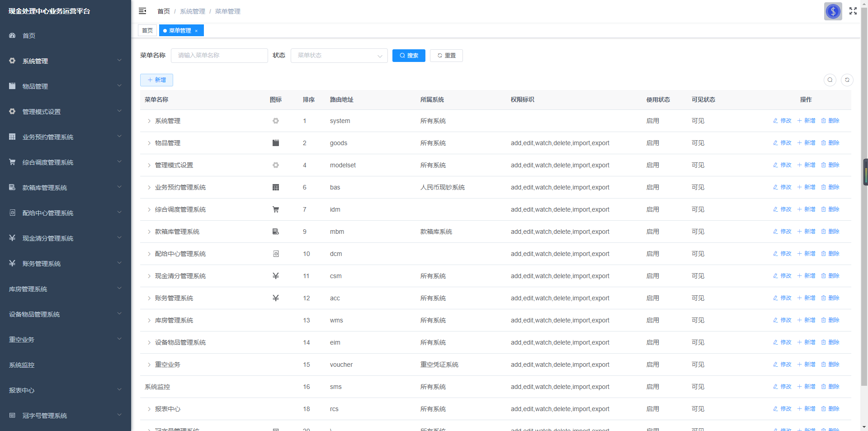Click the grid icon in 业务预约管理系统 table row
This screenshot has width=868, height=431.
pos(276,187)
